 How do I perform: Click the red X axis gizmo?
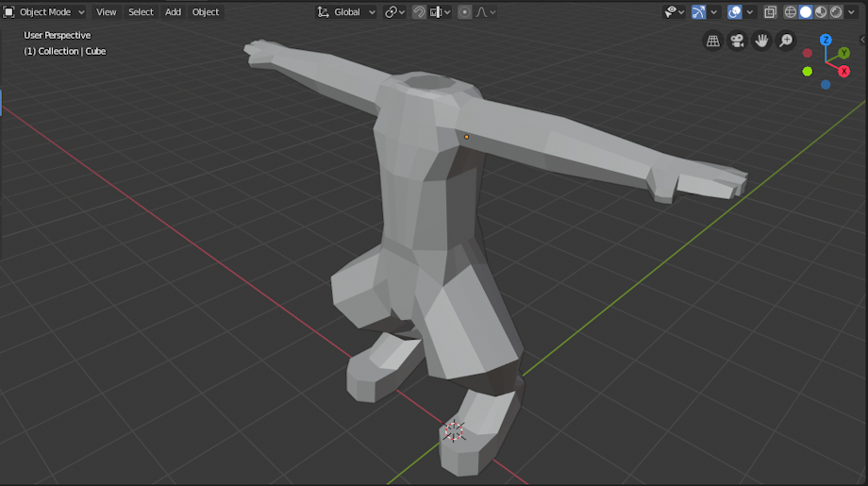click(843, 72)
